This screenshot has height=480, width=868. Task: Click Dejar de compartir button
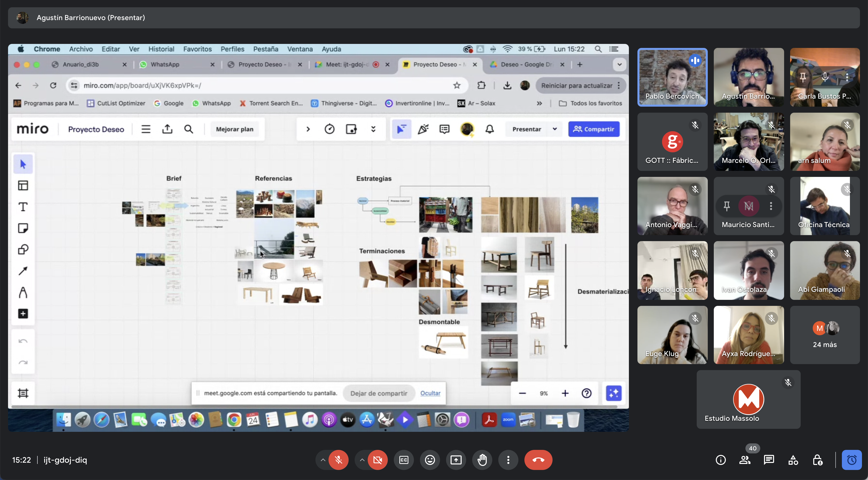pyautogui.click(x=378, y=393)
